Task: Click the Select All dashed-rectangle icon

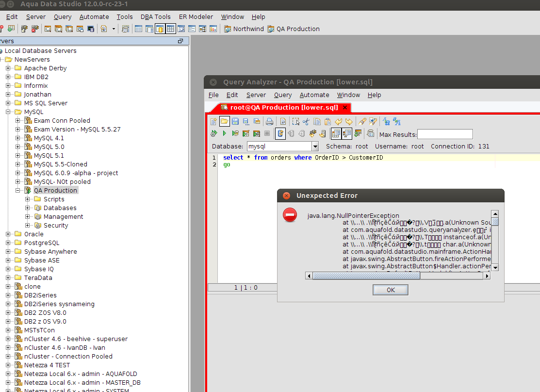Action: (x=295, y=121)
